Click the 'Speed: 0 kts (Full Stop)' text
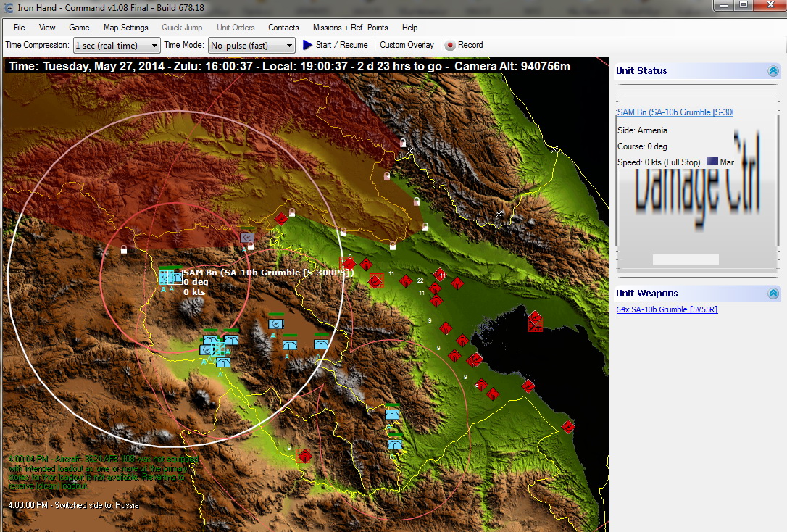This screenshot has width=787, height=532. pyautogui.click(x=659, y=162)
